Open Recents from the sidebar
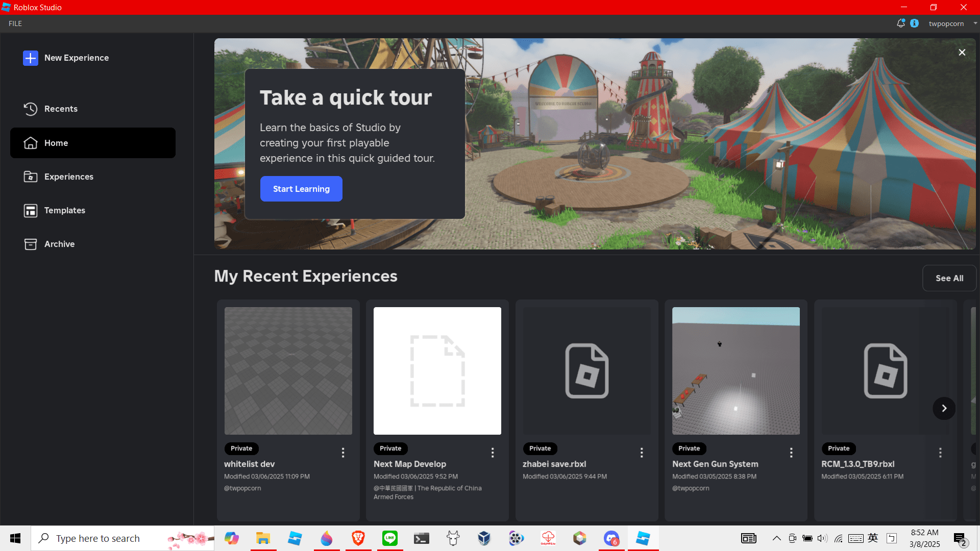Viewport: 980px width, 551px height. pyautogui.click(x=60, y=109)
